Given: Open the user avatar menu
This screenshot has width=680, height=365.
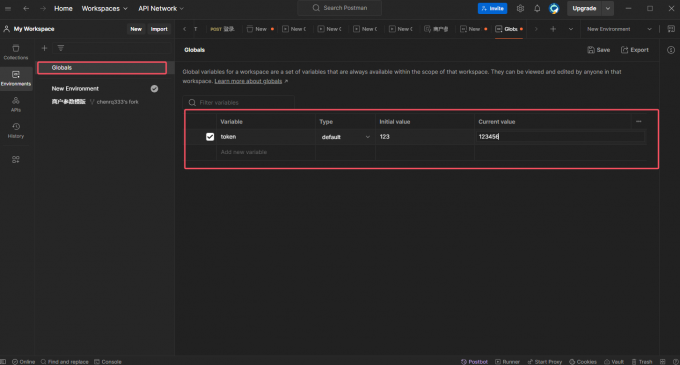Looking at the screenshot, I should click(x=554, y=9).
